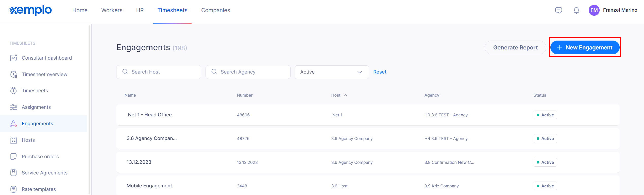This screenshot has height=195, width=644.
Task: Open the 13.12.2023 engagement name
Action: (139, 162)
